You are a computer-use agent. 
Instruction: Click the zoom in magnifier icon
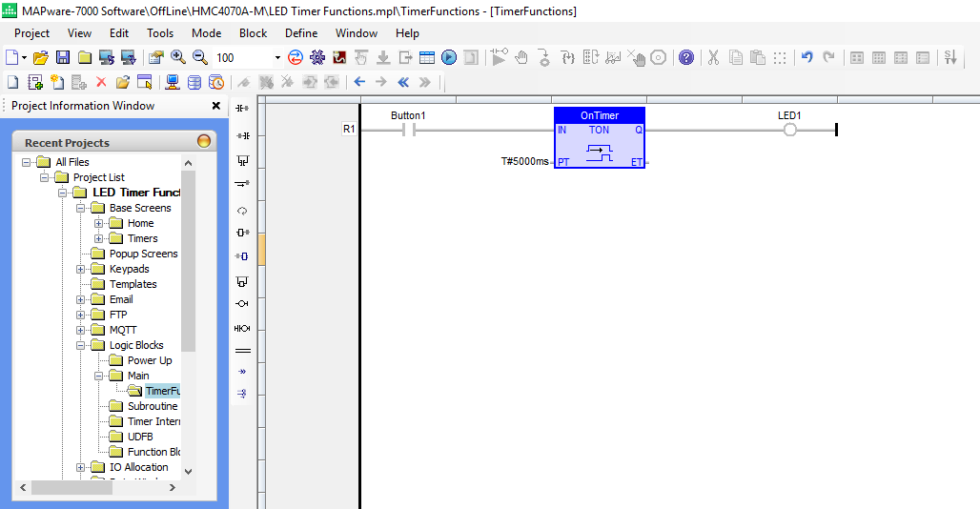(178, 57)
